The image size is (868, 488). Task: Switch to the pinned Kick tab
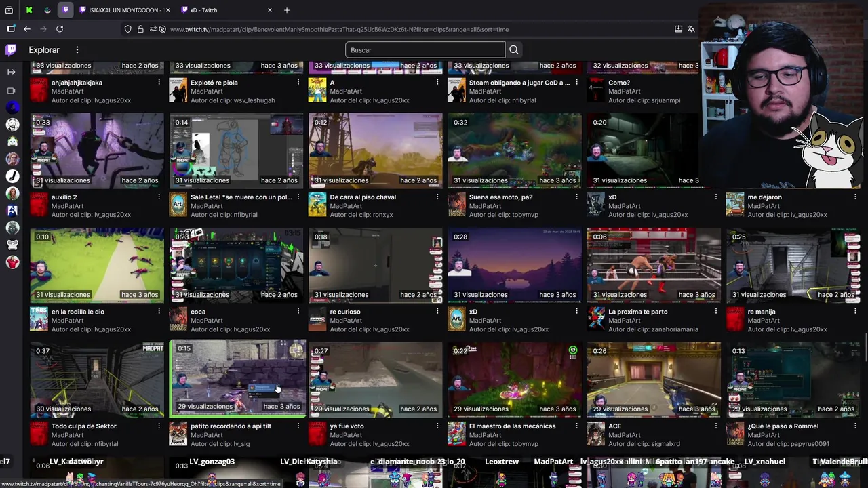pyautogui.click(x=29, y=10)
